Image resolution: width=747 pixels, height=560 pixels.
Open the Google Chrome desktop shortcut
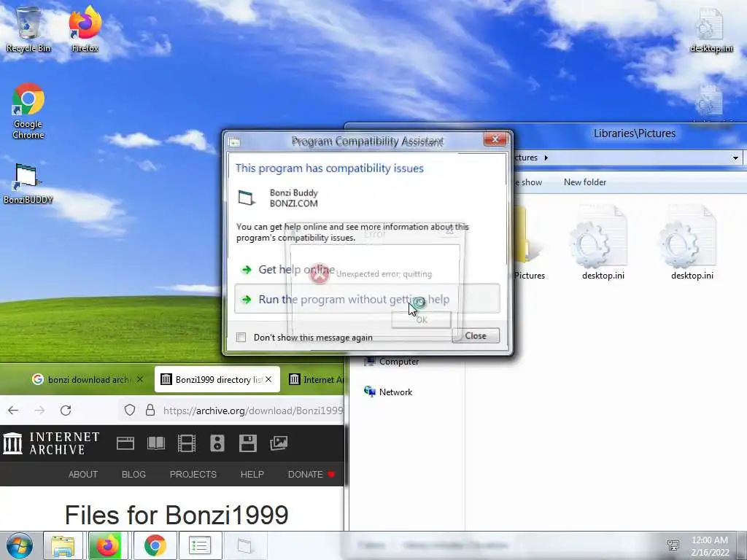coord(28,111)
